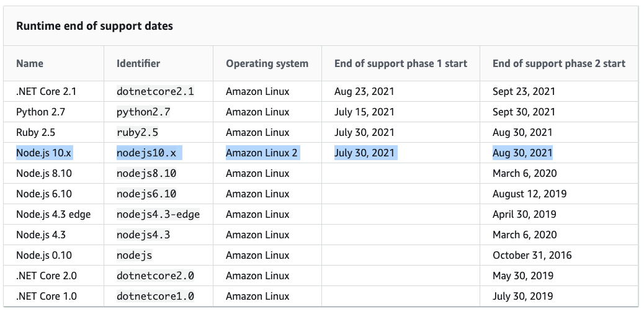This screenshot has height=314, width=644.
Task: Click the Name column header
Action: coord(30,64)
